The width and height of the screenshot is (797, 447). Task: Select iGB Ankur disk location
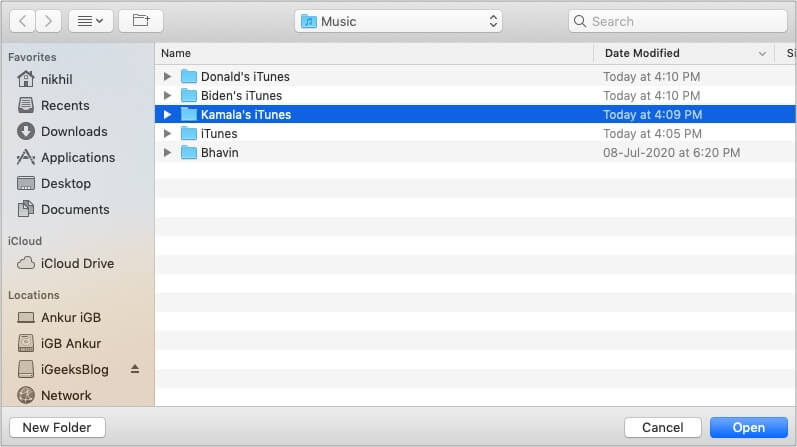[x=71, y=344]
